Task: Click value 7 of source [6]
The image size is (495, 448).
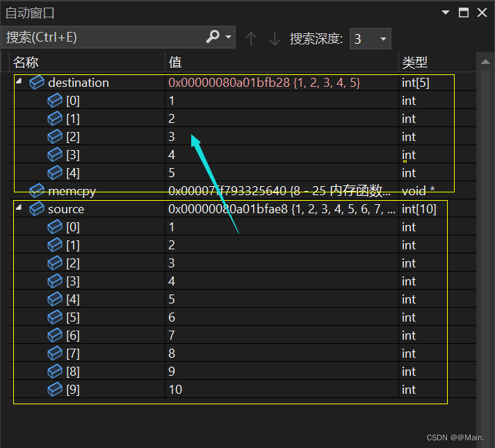Action: click(x=172, y=335)
